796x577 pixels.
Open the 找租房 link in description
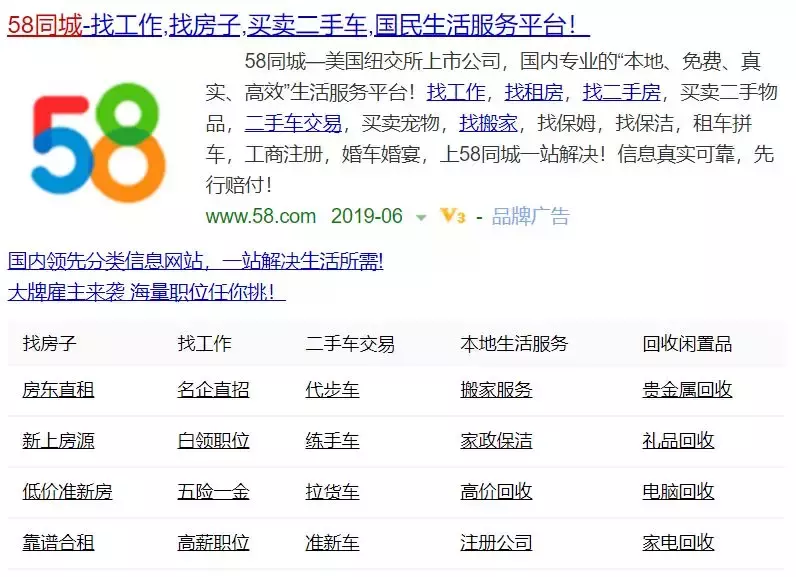[x=534, y=92]
